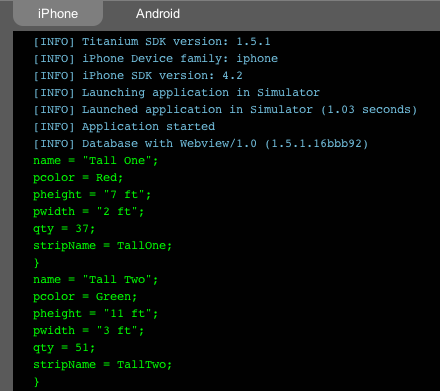Screen dimensions: 440x391
Task: Select the name = "Tall One"; line
Action: pos(95,161)
